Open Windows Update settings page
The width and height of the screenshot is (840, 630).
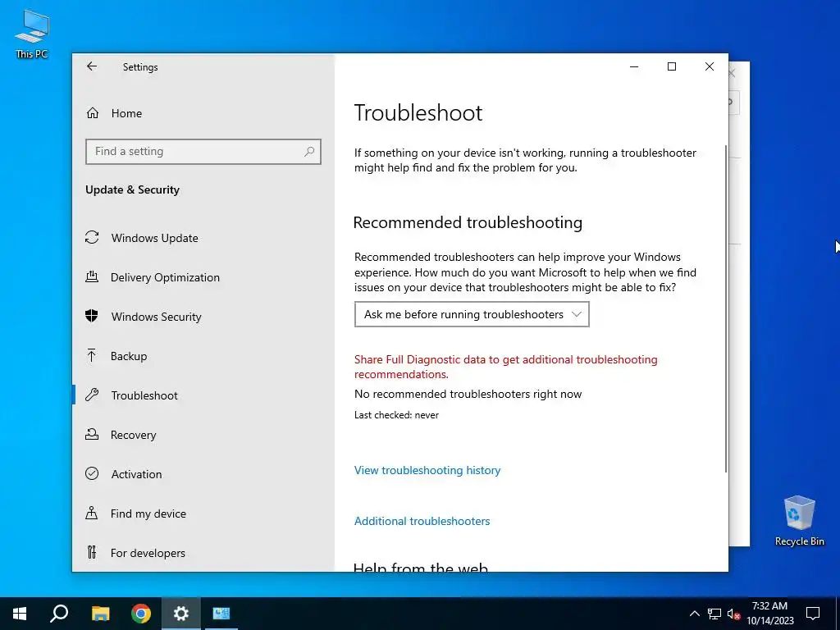(155, 238)
